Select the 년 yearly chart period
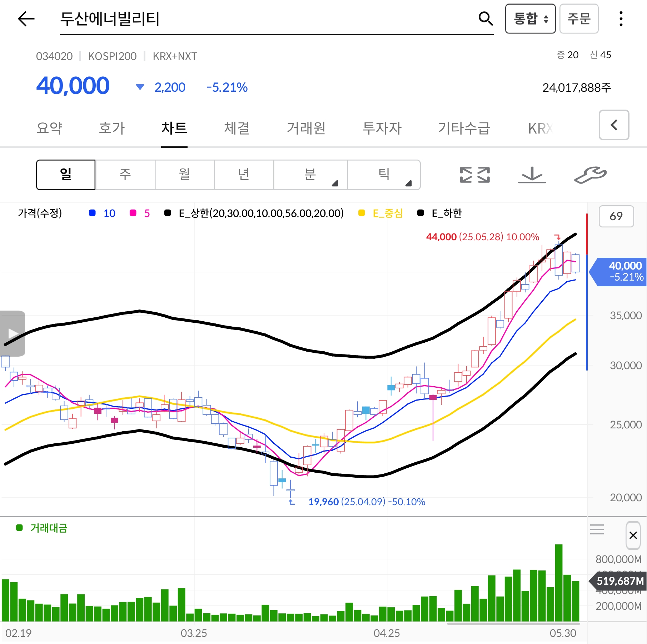 point(244,175)
